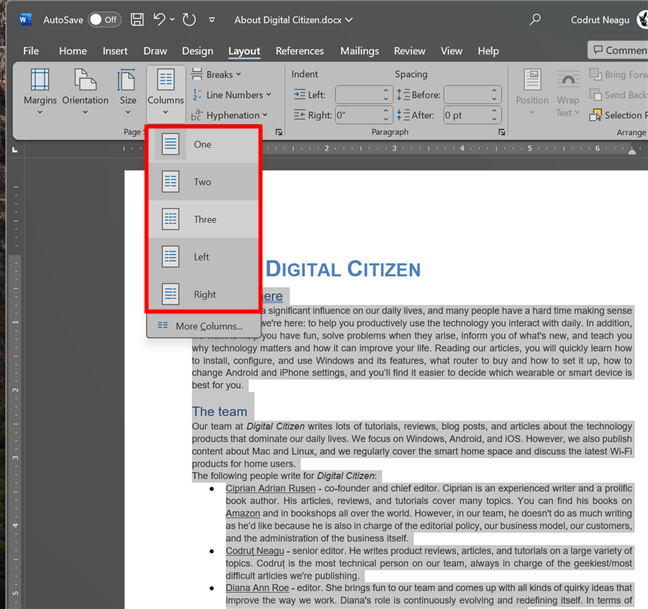Click the Save disk icon

[x=137, y=19]
